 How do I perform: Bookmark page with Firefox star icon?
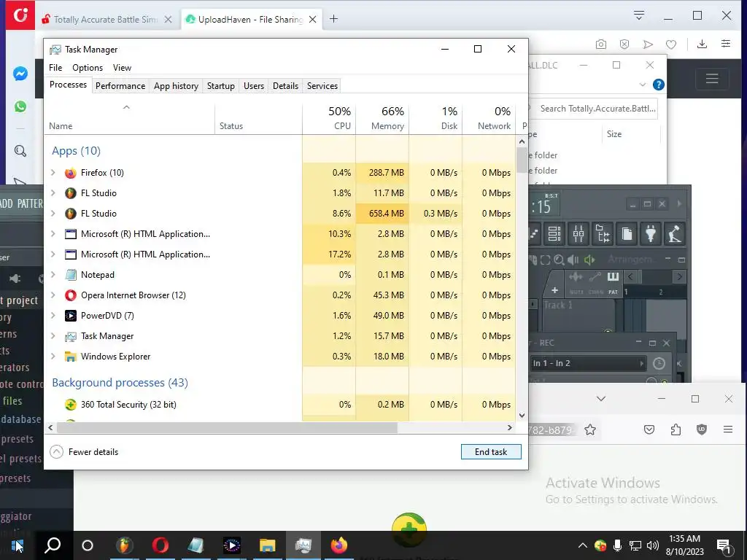click(589, 430)
